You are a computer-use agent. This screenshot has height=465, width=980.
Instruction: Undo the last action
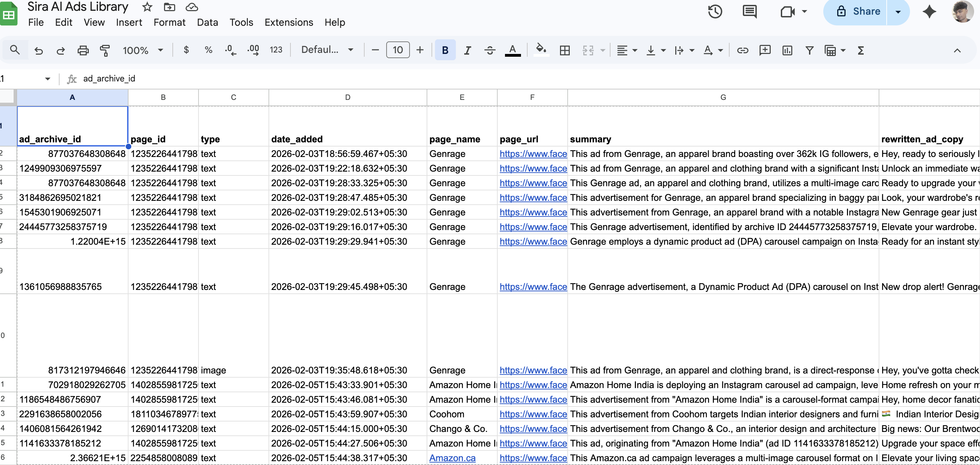tap(38, 50)
